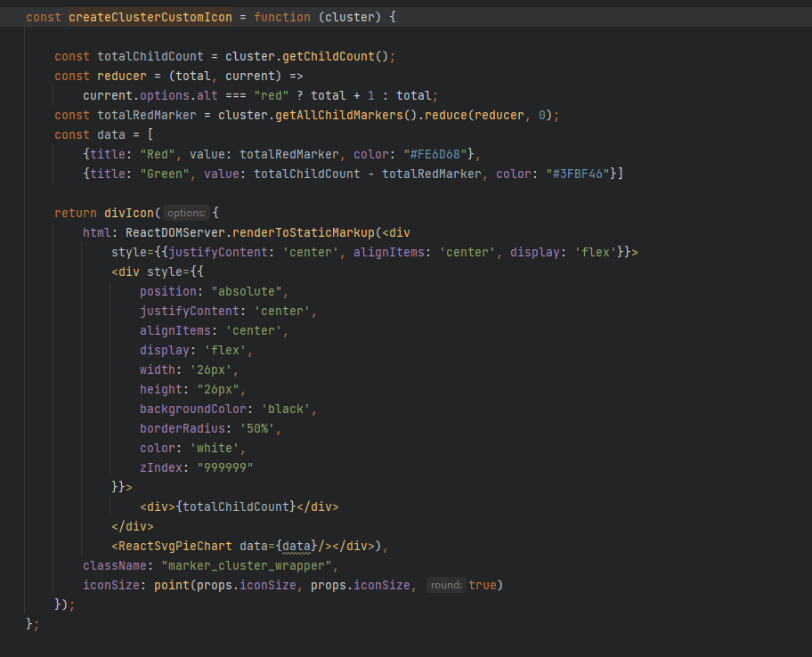Viewport: 812px width, 657px height.
Task: Click renderToStaticMarkup method name
Action: click(x=303, y=232)
